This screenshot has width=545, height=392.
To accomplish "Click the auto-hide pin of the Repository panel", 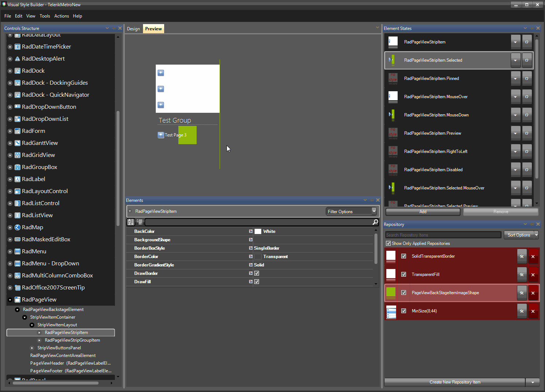I will (532, 224).
